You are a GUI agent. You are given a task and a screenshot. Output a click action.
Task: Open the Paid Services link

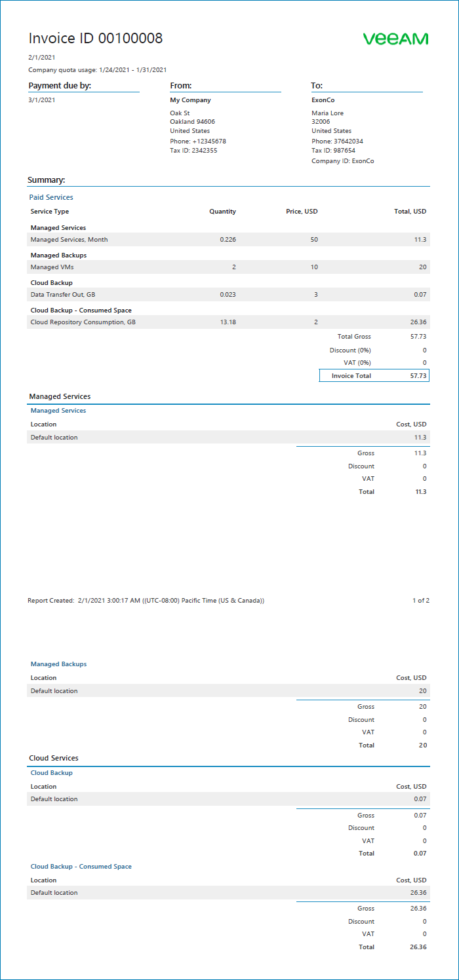tap(51, 197)
